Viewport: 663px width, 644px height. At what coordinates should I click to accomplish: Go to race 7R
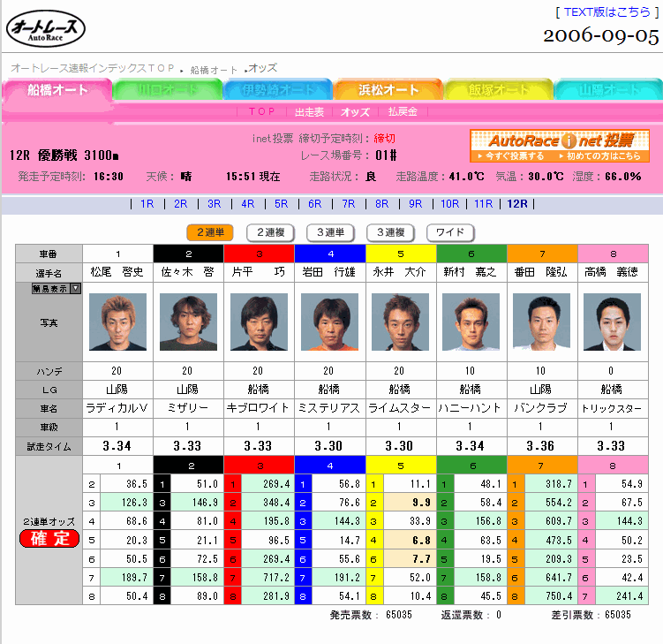[x=349, y=204]
